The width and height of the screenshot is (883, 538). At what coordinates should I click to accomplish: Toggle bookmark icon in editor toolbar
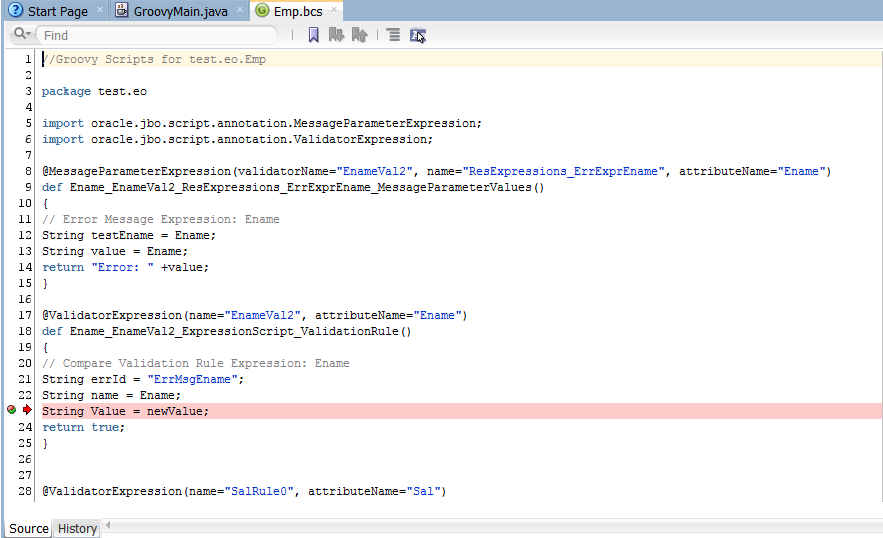point(314,35)
